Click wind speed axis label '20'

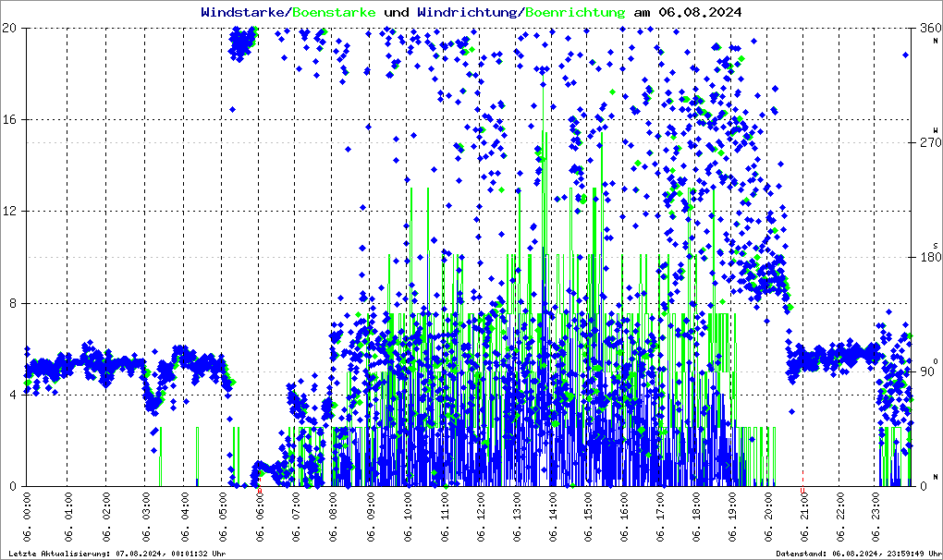click(9, 28)
